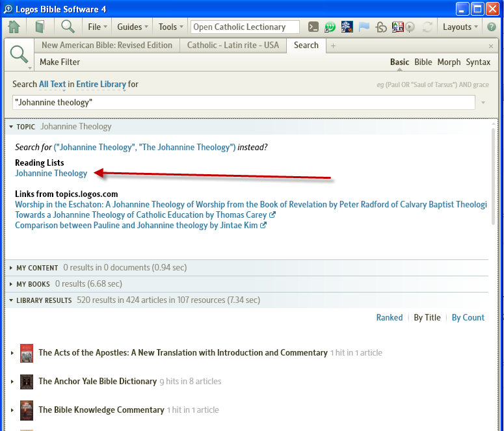Viewport: 504px width, 431px height.
Task: Select Basic search type
Action: pos(399,62)
